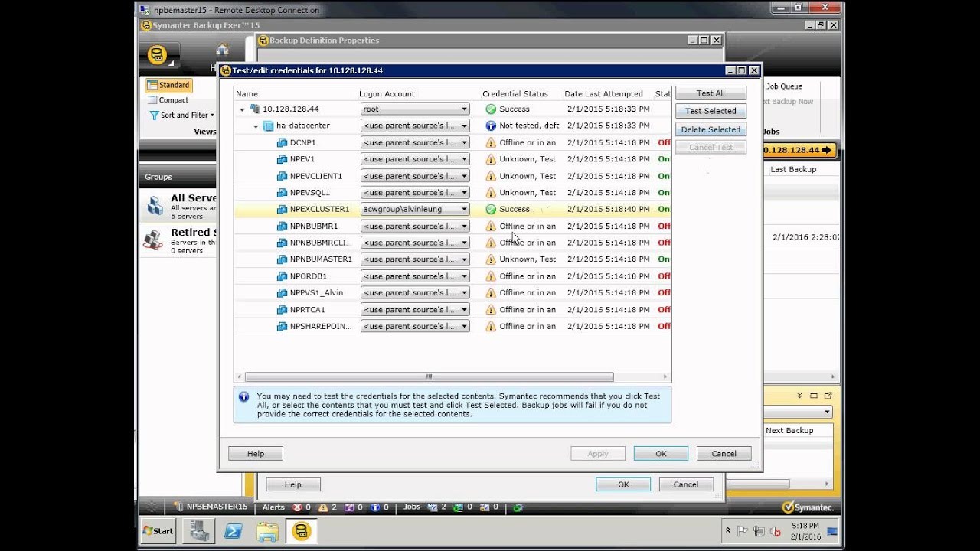The image size is (980, 551).
Task: Open logon account dropdown for DCNP1
Action: [464, 143]
